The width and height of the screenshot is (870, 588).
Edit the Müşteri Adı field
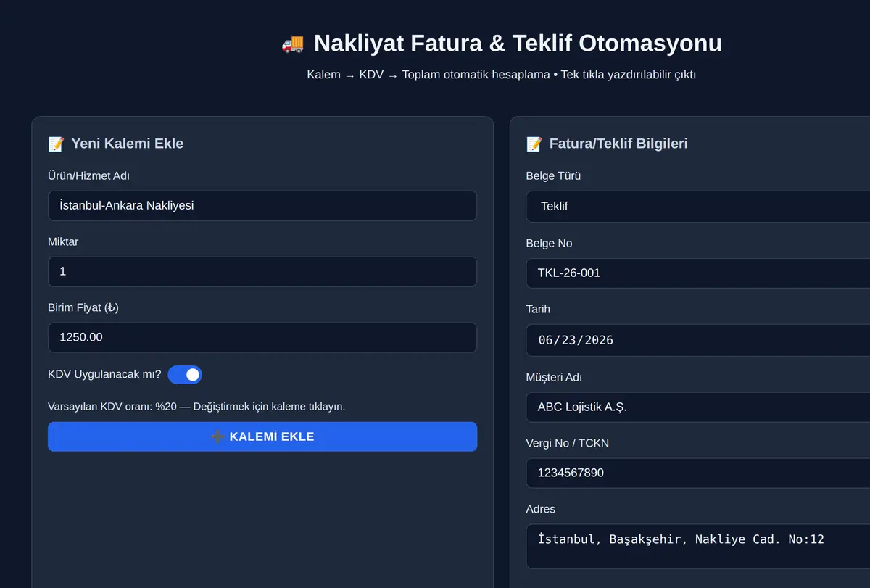(x=698, y=407)
